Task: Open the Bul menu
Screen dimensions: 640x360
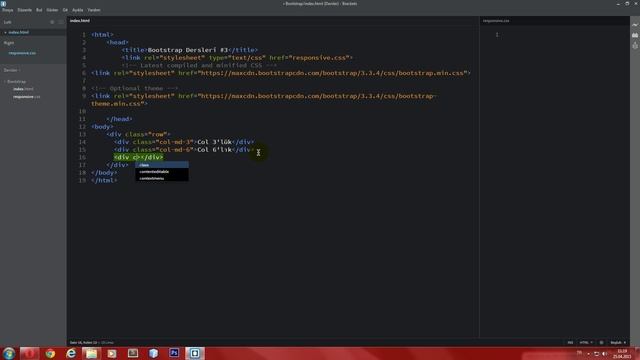Action: pos(39,10)
